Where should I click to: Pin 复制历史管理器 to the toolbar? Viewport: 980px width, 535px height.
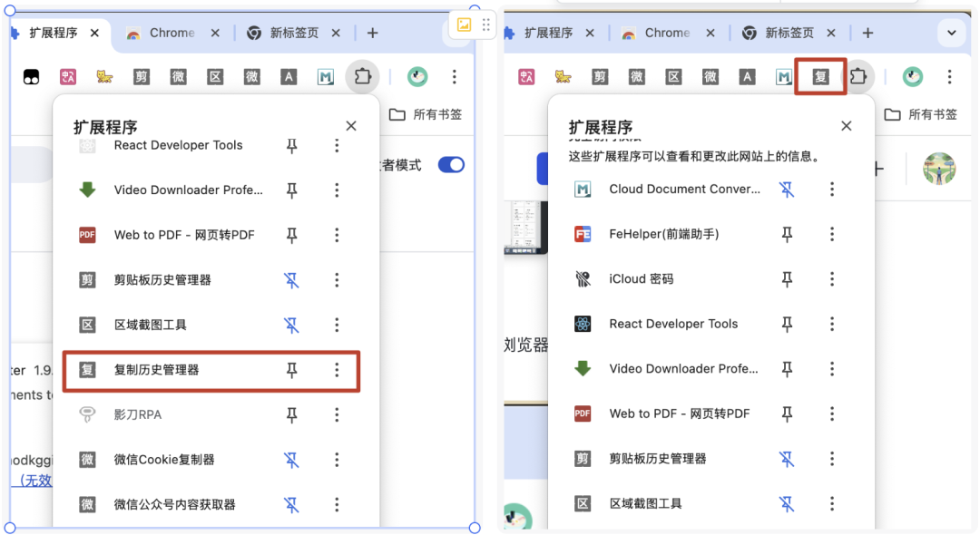coord(291,370)
